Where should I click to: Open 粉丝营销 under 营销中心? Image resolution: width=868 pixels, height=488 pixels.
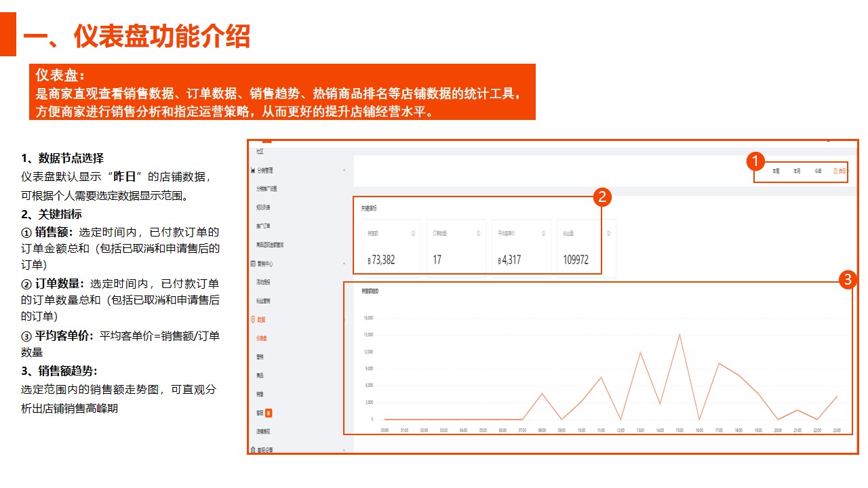coord(262,300)
